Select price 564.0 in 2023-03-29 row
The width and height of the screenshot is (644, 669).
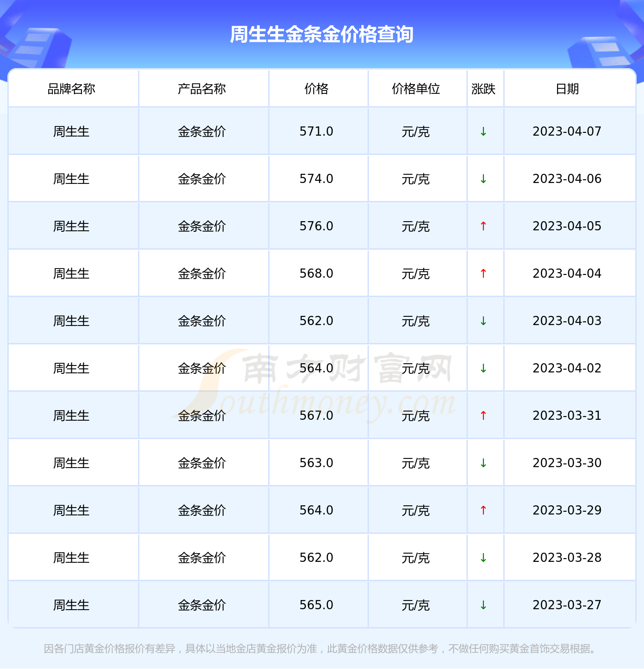tap(316, 510)
